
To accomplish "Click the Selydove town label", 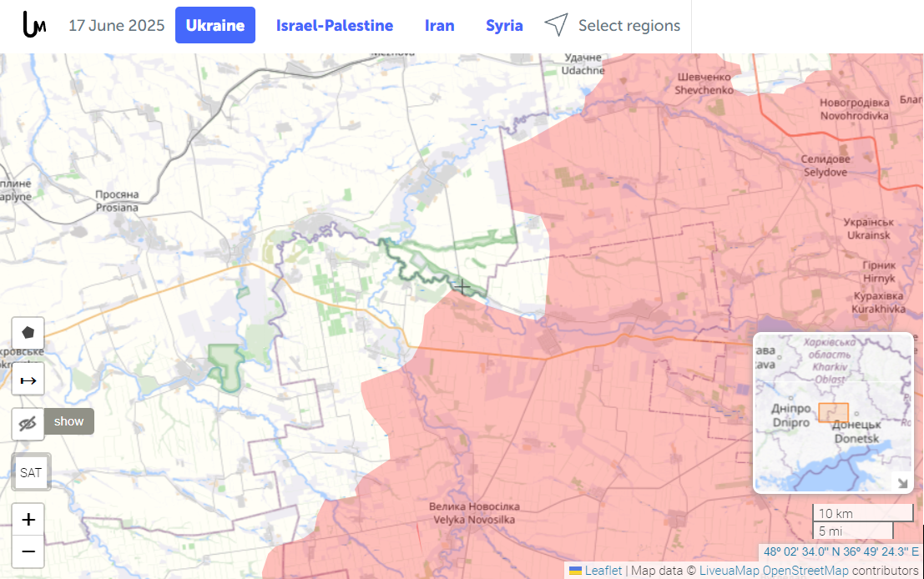I will [826, 165].
